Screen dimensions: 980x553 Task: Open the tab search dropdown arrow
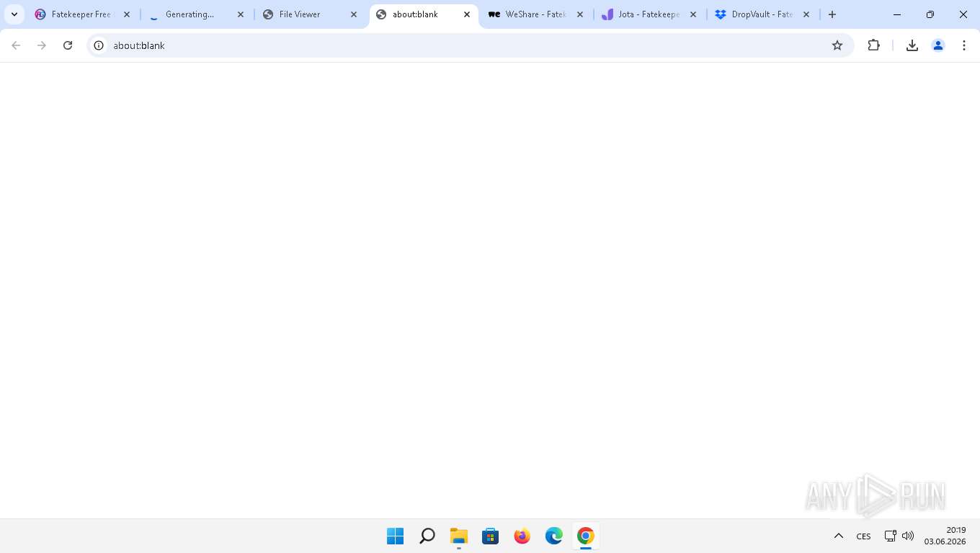[14, 14]
